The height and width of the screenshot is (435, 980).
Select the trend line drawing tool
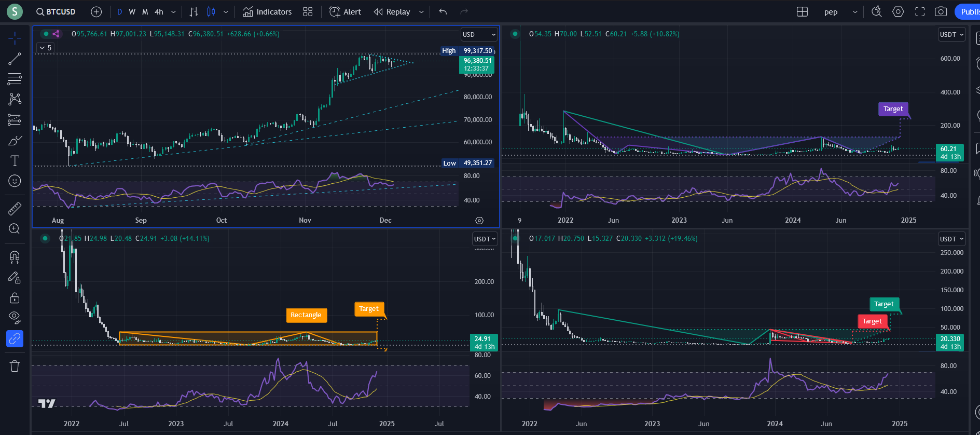[x=15, y=59]
